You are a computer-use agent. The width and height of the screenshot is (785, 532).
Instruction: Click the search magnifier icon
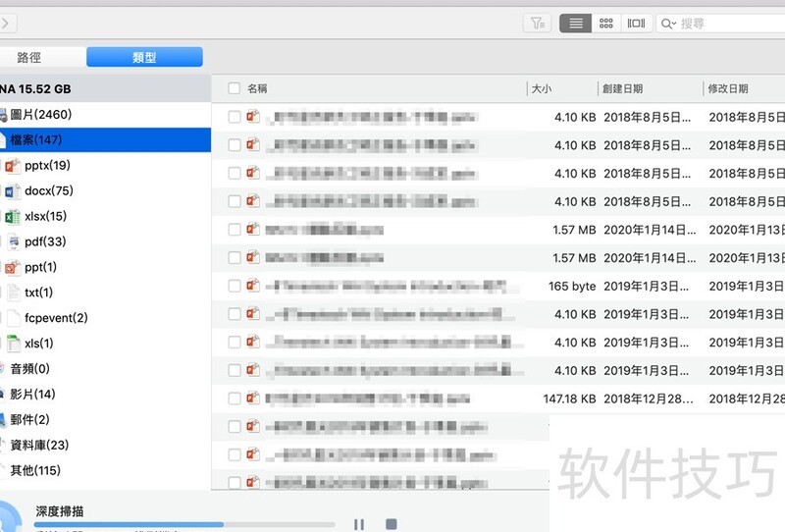(x=668, y=24)
